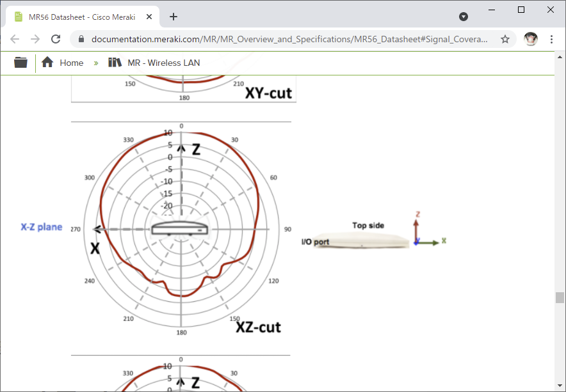The image size is (566, 392).
Task: Go to the Home breadcrumb link
Action: coord(72,63)
